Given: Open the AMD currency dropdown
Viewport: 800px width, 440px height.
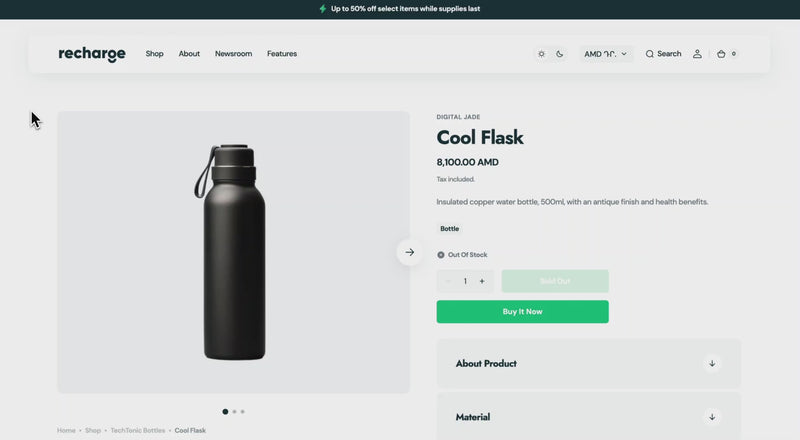Looking at the screenshot, I should click(606, 54).
